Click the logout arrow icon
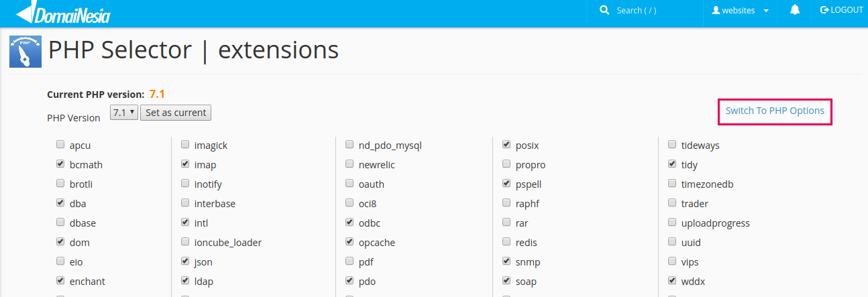Viewport: 868px width, 297px height. 824,10
